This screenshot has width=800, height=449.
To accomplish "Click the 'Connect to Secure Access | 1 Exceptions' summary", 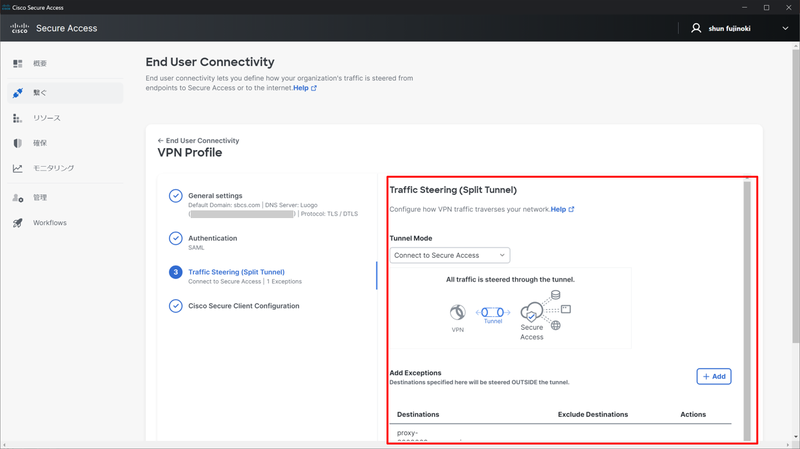I will [x=245, y=282].
